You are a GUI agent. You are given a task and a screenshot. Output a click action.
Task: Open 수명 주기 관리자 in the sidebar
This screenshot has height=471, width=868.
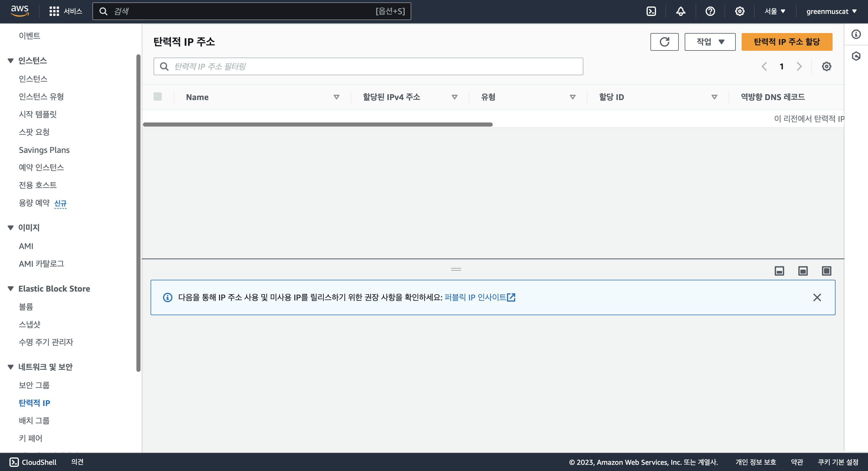tap(46, 342)
